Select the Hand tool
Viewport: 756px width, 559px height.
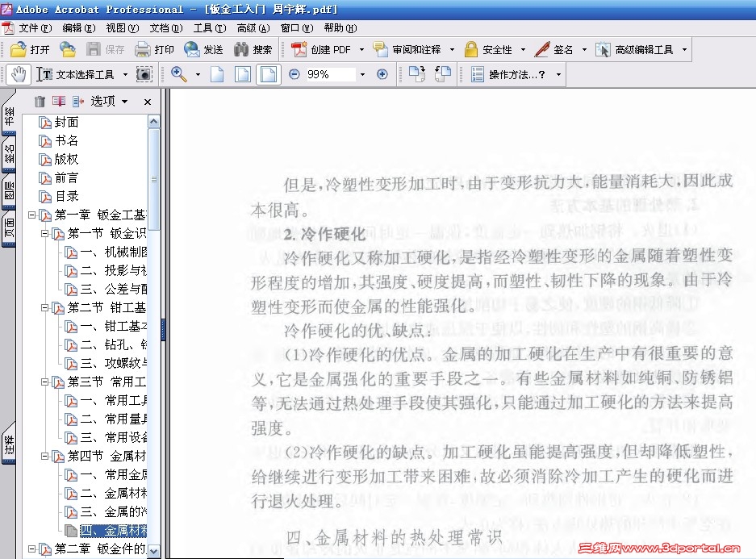[19, 74]
